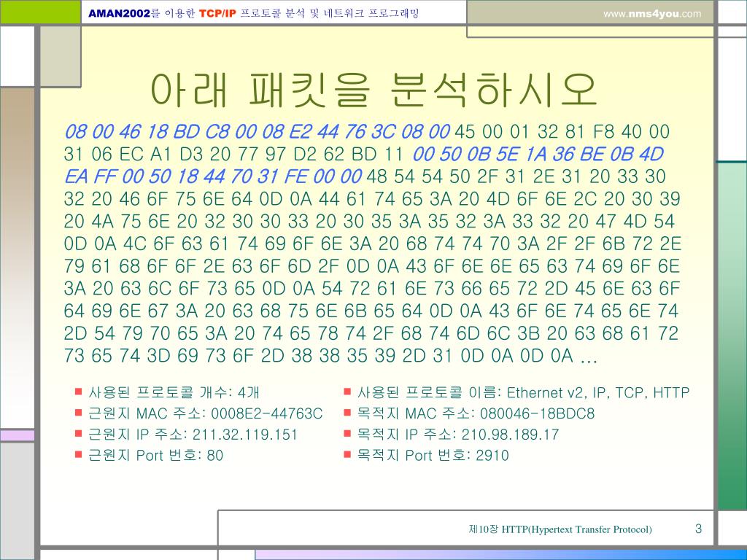Click the final hex line starting 73 65 74 3D

330,356
